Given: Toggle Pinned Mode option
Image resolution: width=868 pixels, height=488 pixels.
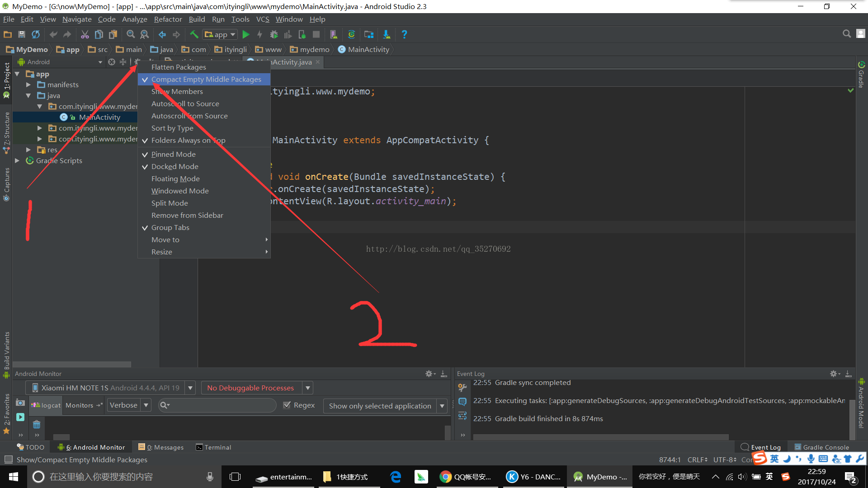Looking at the screenshot, I should pos(173,155).
